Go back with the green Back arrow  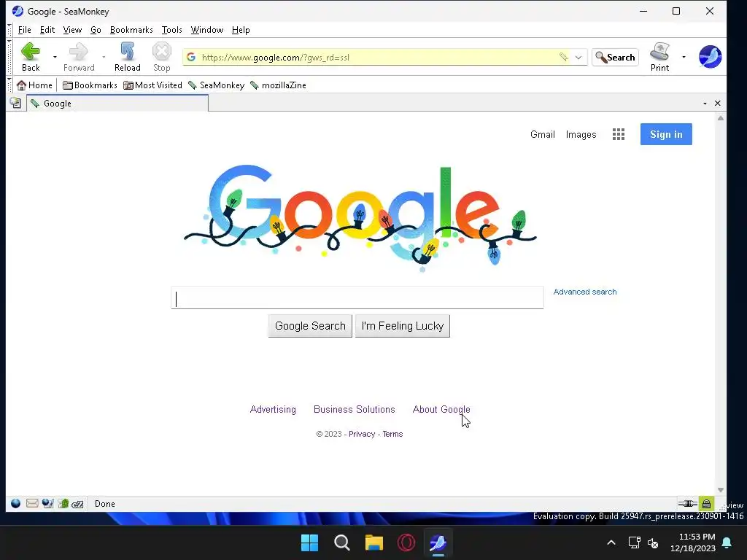tap(31, 57)
